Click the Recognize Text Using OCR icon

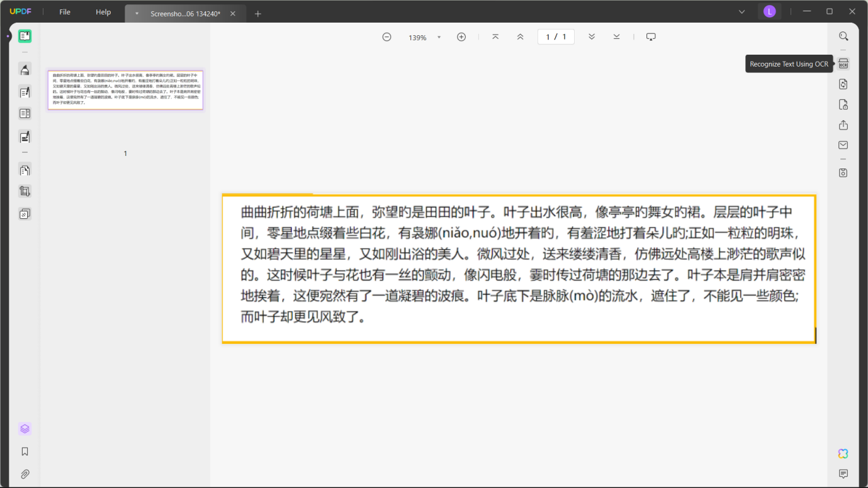point(843,63)
